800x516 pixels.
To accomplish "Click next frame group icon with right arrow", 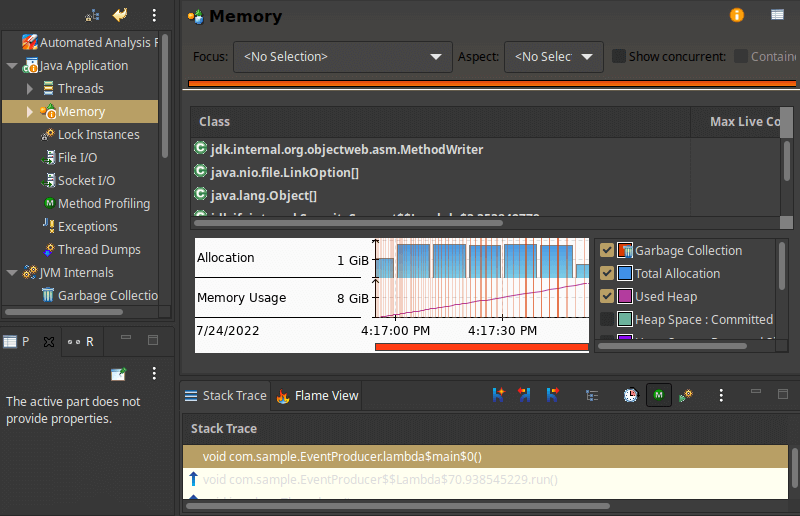I will click(x=552, y=395).
